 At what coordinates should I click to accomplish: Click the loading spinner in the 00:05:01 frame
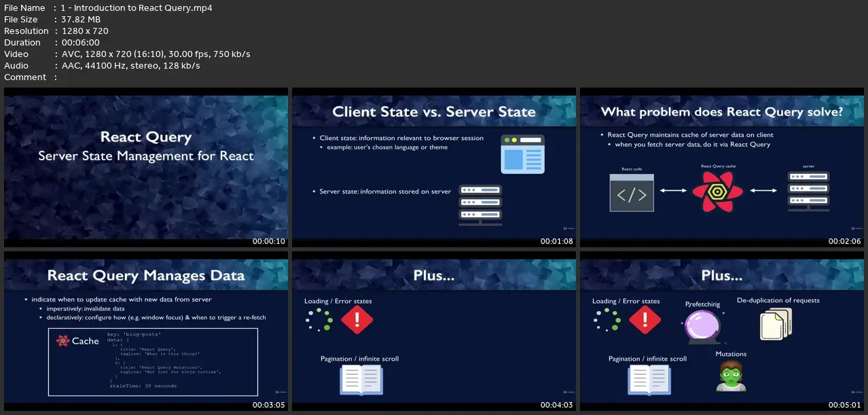pyautogui.click(x=607, y=320)
